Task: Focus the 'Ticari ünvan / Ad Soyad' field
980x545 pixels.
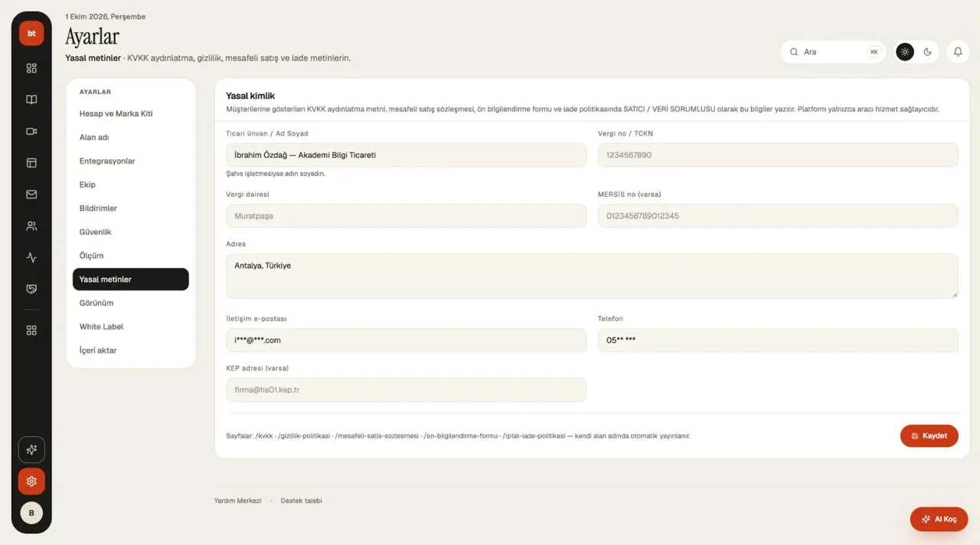Action: click(x=407, y=155)
